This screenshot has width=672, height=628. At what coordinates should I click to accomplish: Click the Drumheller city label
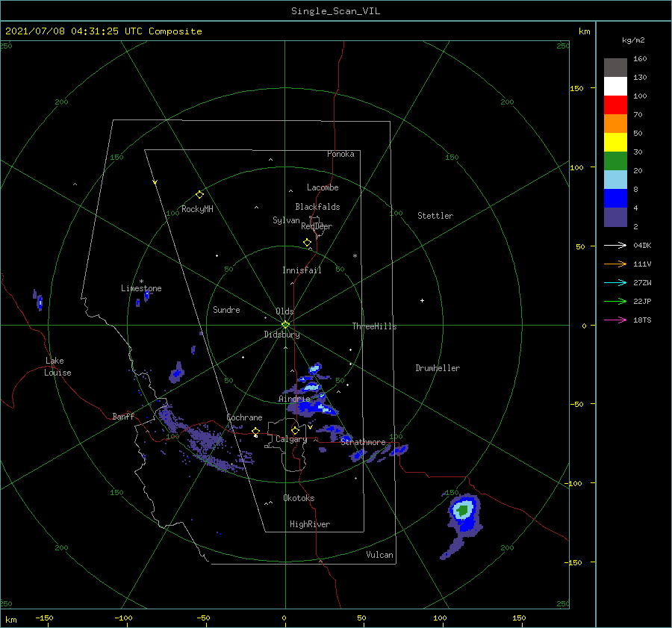click(x=438, y=368)
